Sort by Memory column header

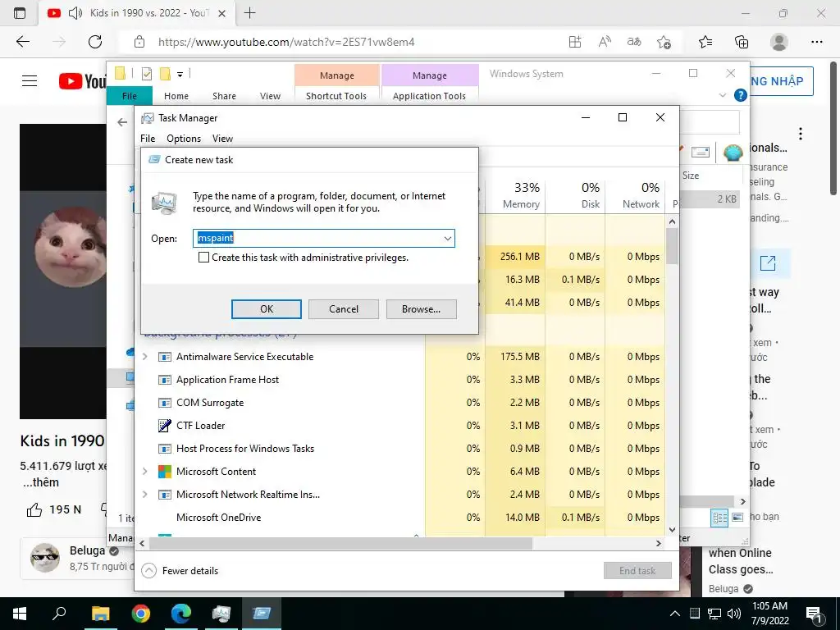(515, 195)
